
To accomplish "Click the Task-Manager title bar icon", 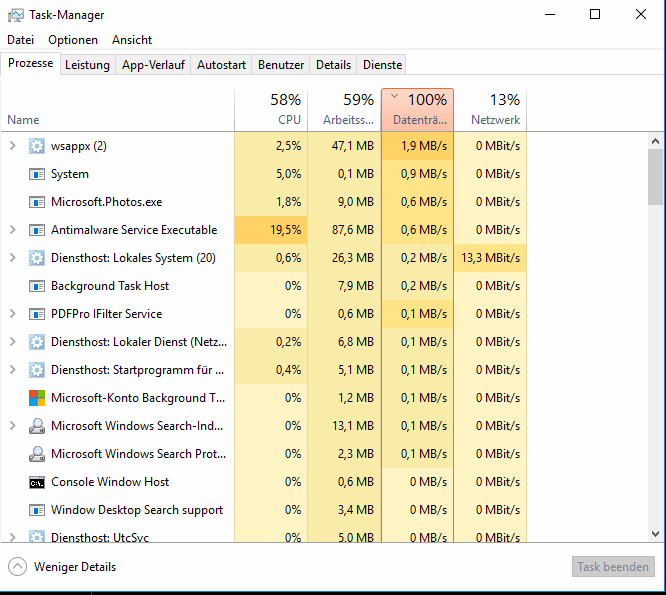I will [x=16, y=15].
